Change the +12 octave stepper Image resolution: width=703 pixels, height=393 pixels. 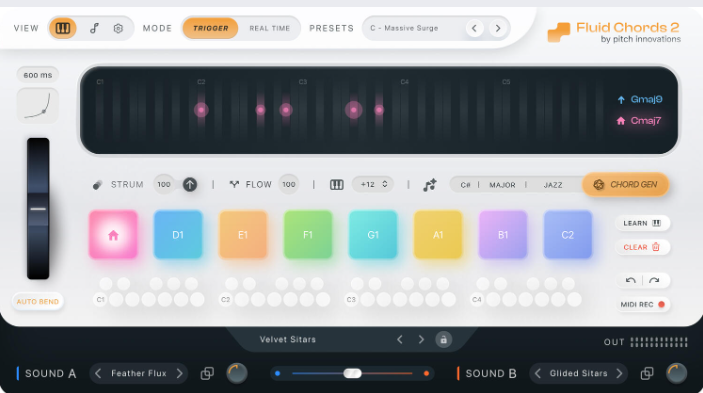(373, 184)
